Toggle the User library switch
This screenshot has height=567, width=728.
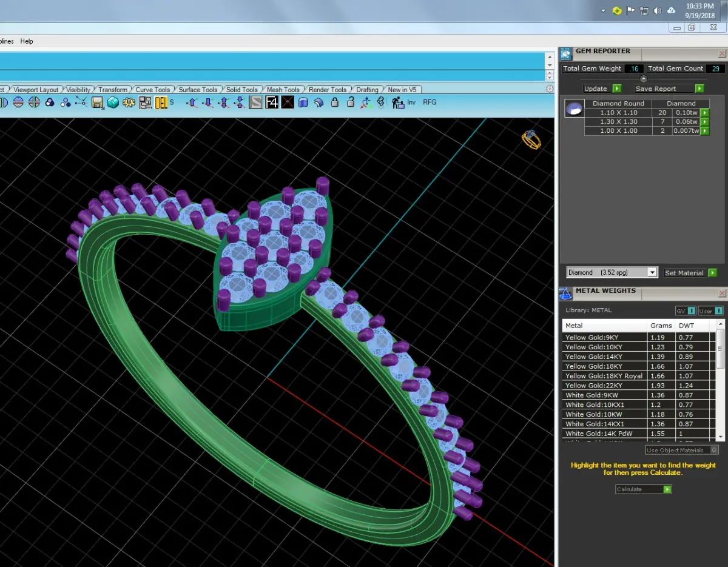710,310
